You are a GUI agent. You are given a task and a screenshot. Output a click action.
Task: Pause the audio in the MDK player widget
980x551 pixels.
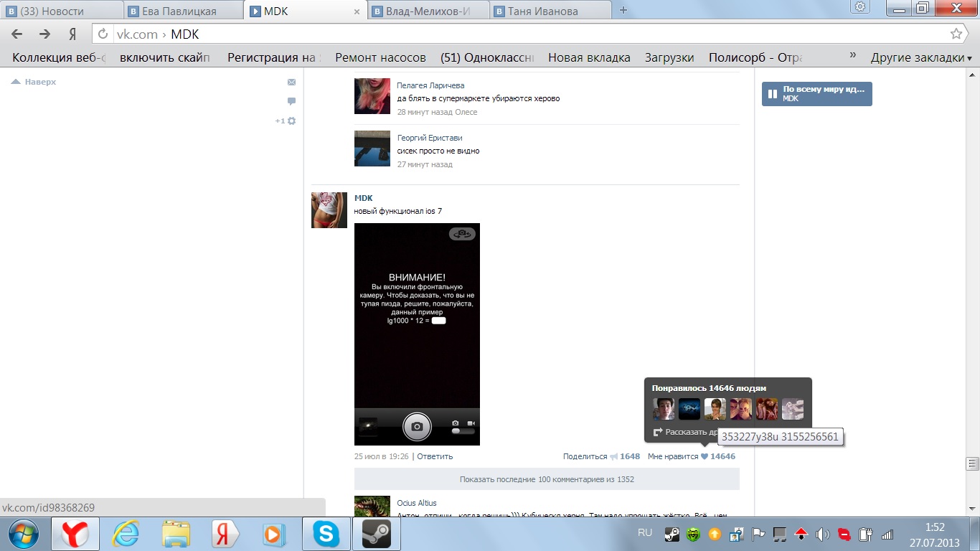coord(773,93)
